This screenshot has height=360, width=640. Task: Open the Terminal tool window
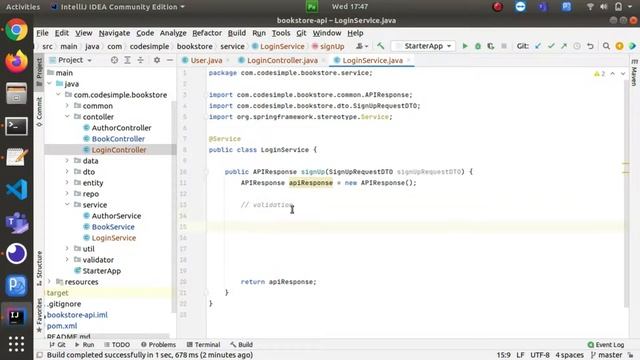[203, 344]
